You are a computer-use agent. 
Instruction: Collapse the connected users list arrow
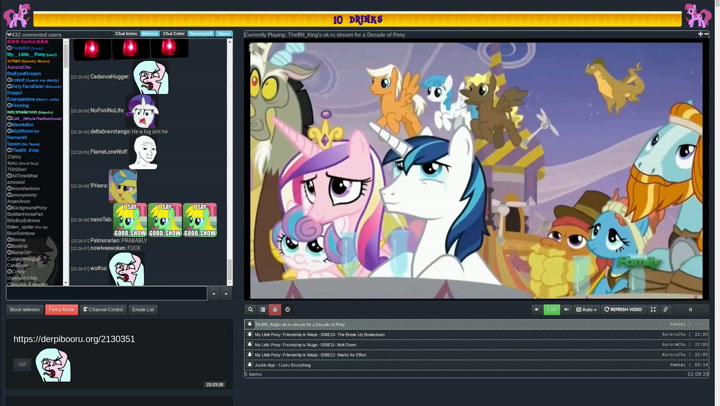pos(5,34)
